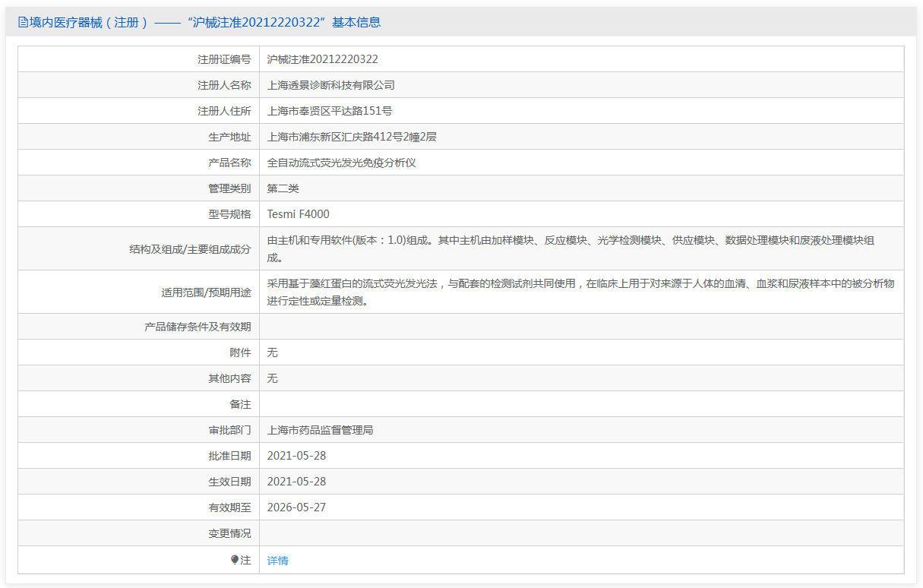Click the 备注 label
The image size is (923, 588).
point(240,404)
